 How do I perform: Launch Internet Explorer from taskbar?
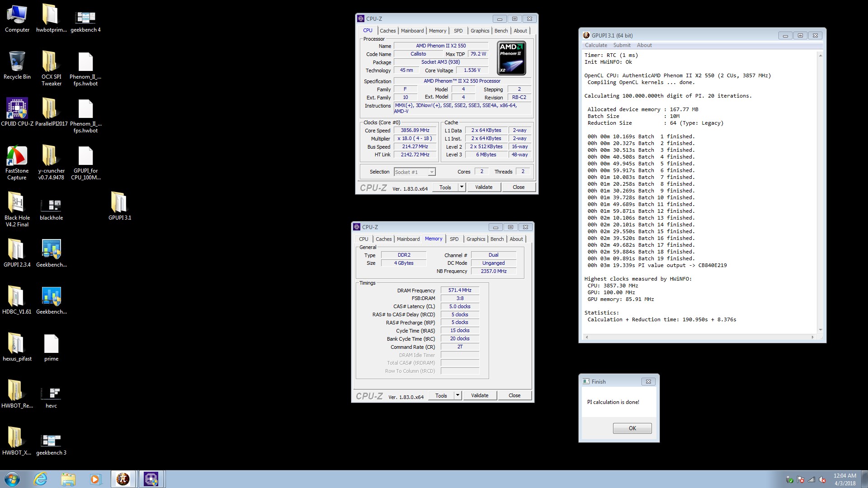[x=41, y=479]
